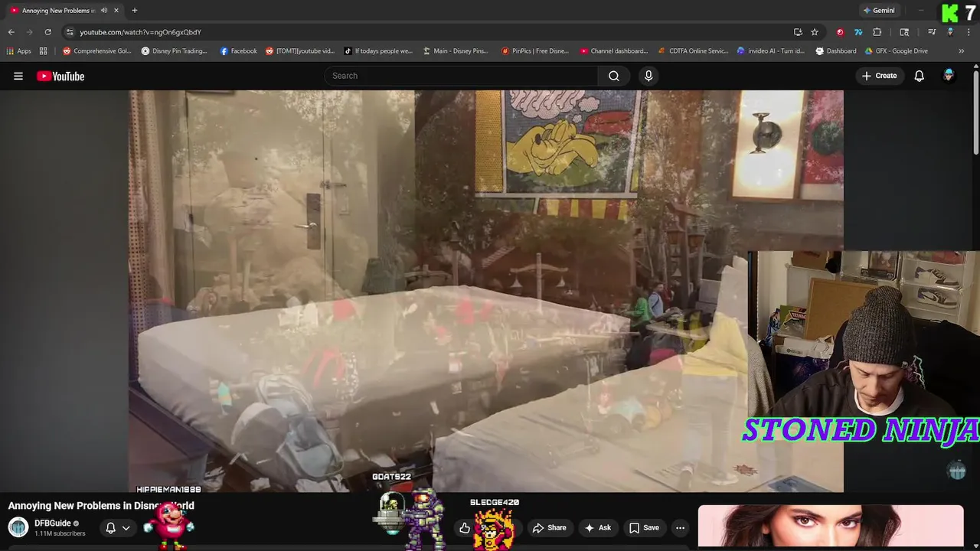Open a new browser tab
The width and height of the screenshot is (980, 551).
tap(135, 11)
